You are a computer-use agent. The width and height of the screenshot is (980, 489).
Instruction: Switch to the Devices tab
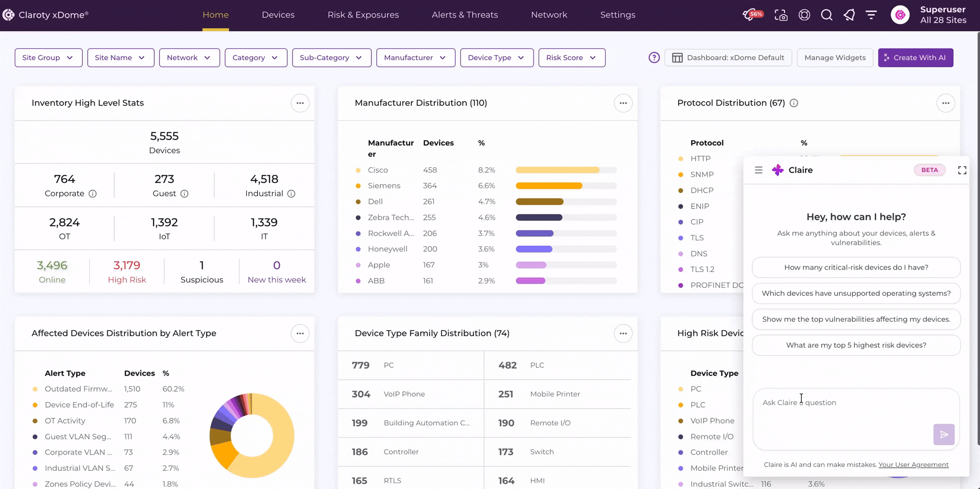[x=278, y=15]
